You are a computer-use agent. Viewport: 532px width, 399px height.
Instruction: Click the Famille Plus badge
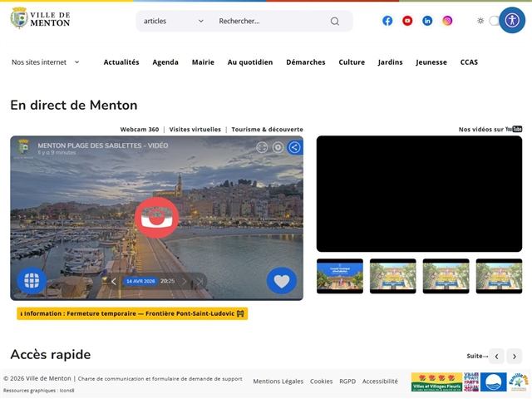[x=519, y=382]
